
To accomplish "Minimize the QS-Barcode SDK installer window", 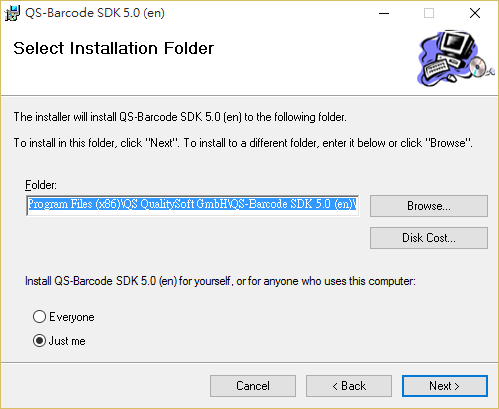I will click(384, 13).
